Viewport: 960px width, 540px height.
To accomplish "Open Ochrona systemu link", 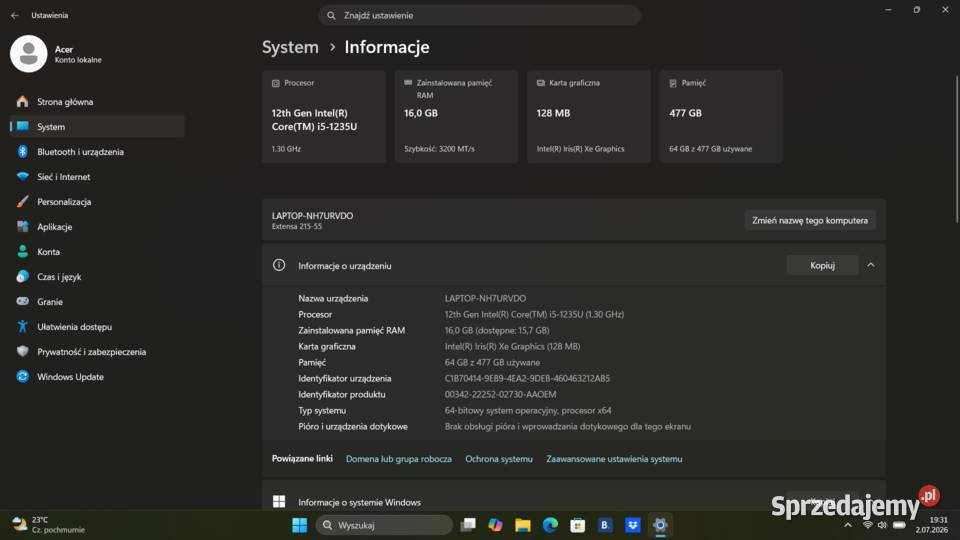I will 499,459.
